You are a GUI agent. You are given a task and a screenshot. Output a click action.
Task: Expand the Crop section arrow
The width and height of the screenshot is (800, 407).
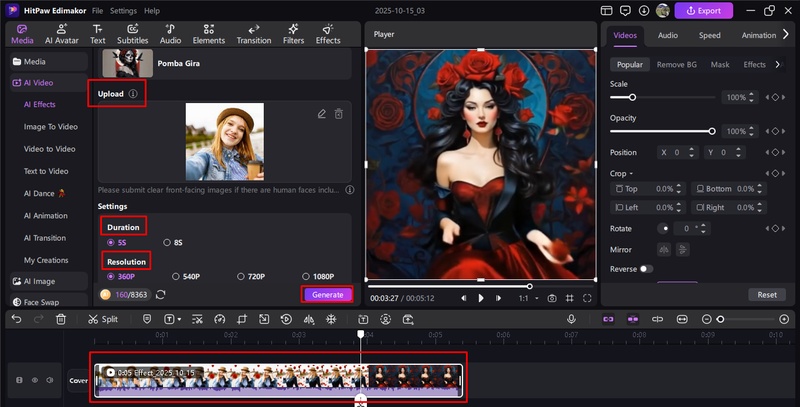[x=632, y=173]
